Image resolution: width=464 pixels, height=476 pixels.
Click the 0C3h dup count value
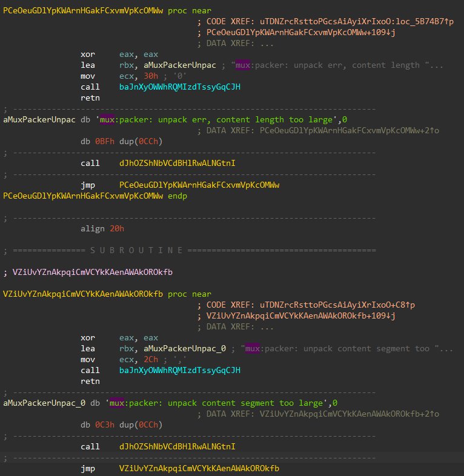pyautogui.click(x=105, y=425)
